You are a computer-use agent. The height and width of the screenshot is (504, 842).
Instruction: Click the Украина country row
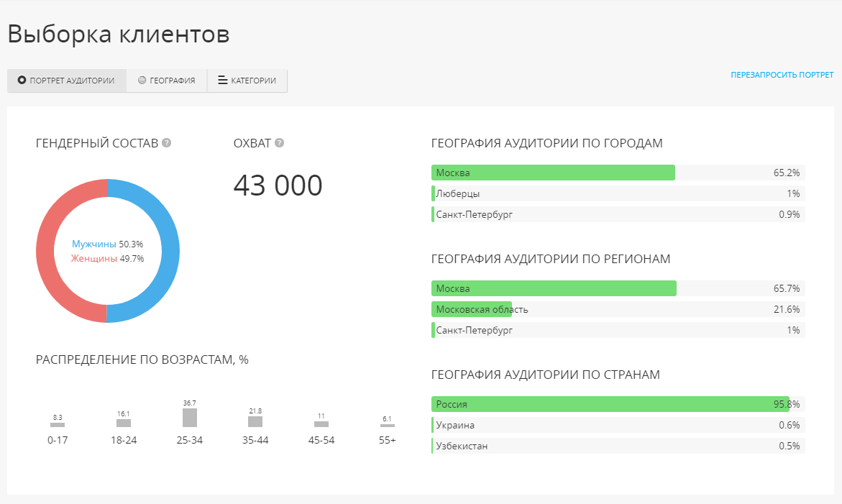tap(618, 425)
